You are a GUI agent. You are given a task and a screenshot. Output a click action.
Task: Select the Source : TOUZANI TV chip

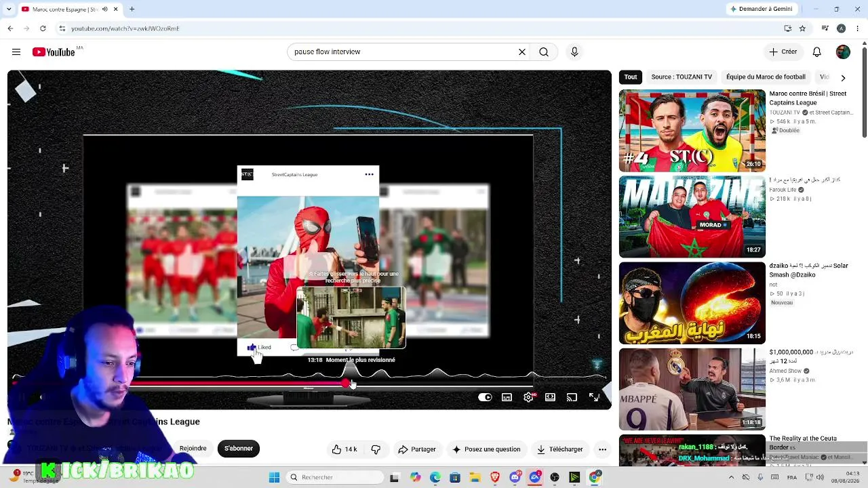[x=682, y=77]
